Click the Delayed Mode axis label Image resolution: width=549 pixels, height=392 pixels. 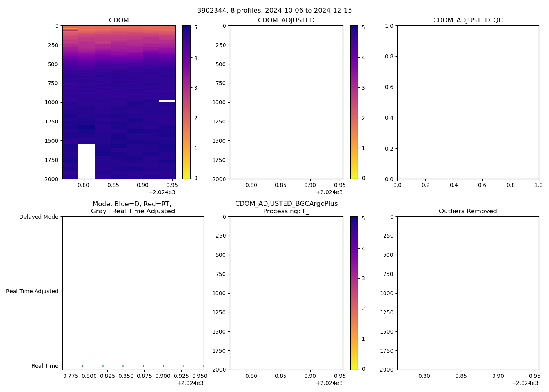click(x=38, y=217)
